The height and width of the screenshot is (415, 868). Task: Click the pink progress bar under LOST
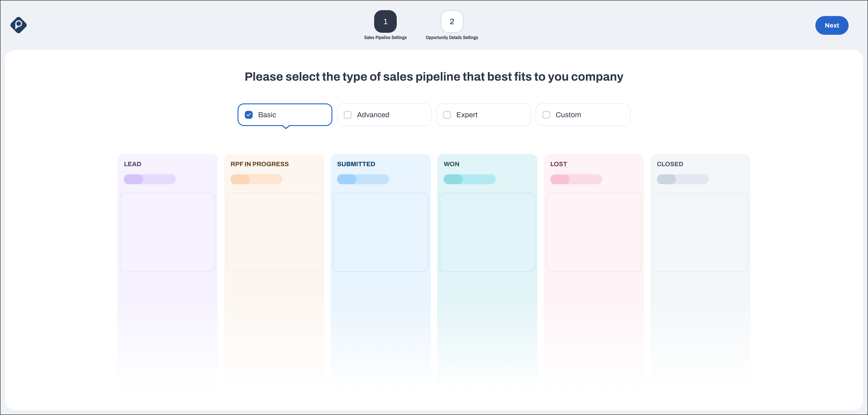coord(576,179)
